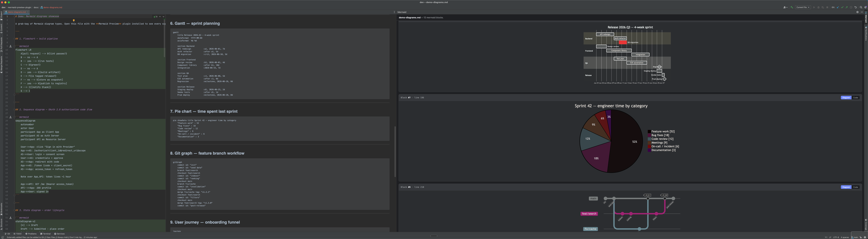Open Mermaid tool window gear options
Screen dimensions: 868x239
[x=857, y=12]
